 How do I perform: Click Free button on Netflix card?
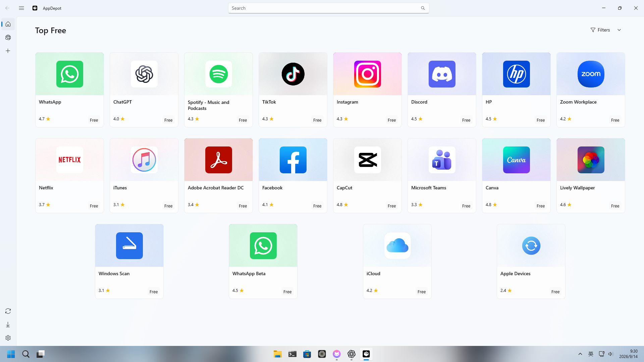[94, 206]
